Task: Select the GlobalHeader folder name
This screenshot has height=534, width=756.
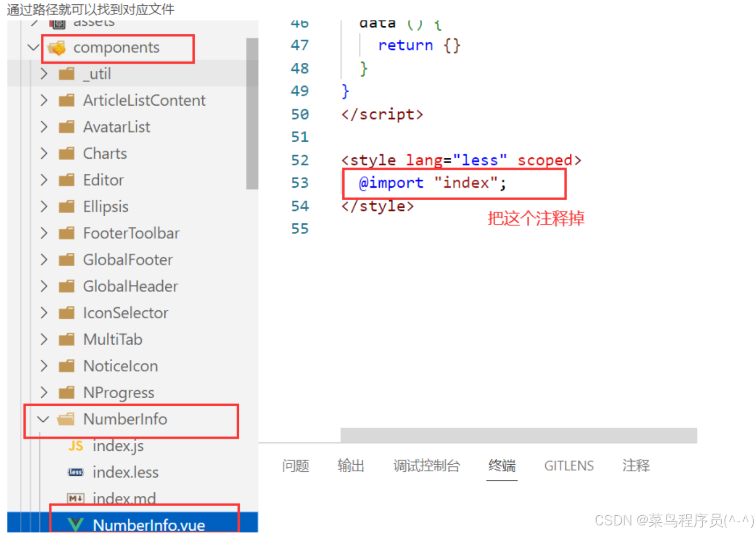Action: click(x=130, y=287)
